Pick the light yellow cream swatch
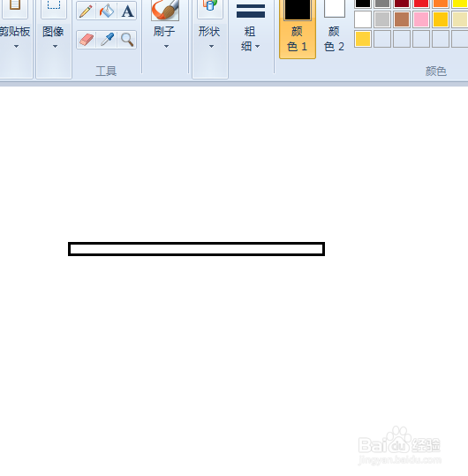 click(460, 19)
